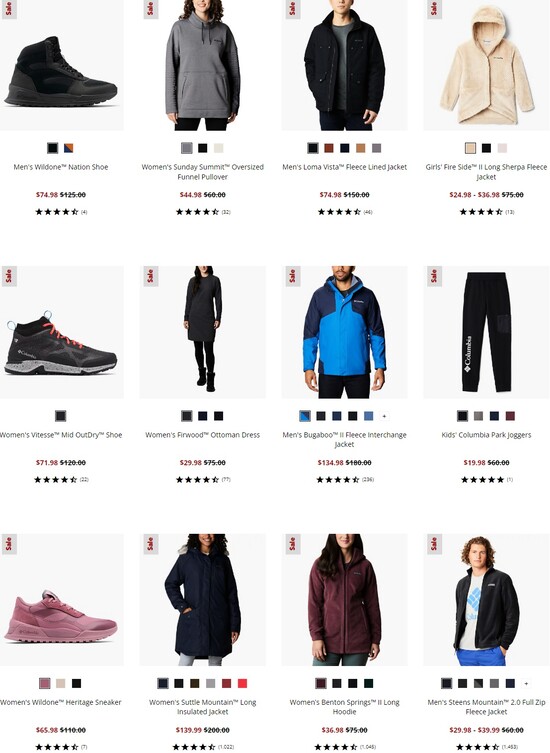
Task: Click Sale badge on Benton Springs Hoodie
Action: (x=292, y=544)
